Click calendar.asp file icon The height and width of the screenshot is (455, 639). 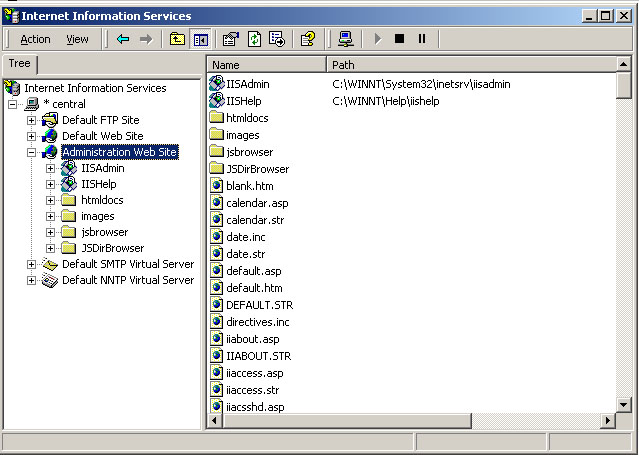(216, 203)
